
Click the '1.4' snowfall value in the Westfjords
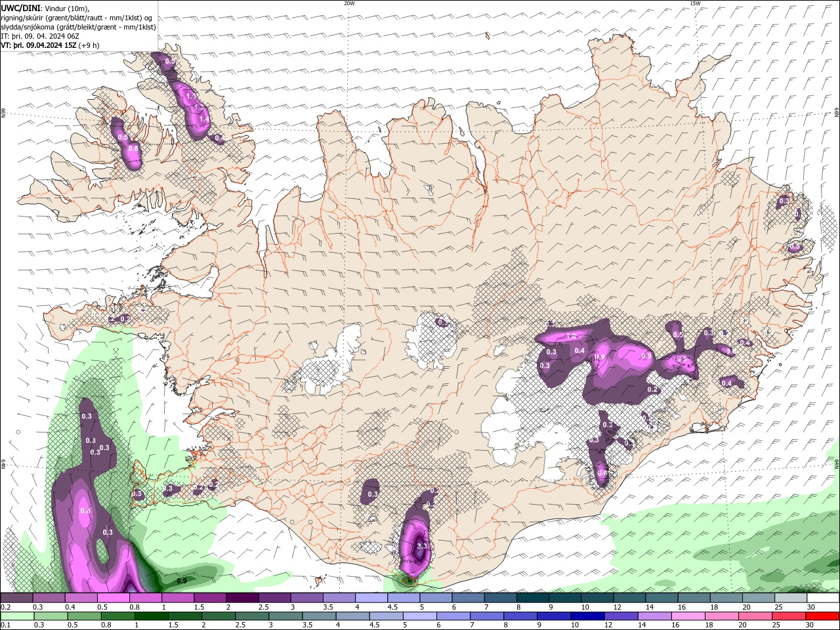pos(203,118)
